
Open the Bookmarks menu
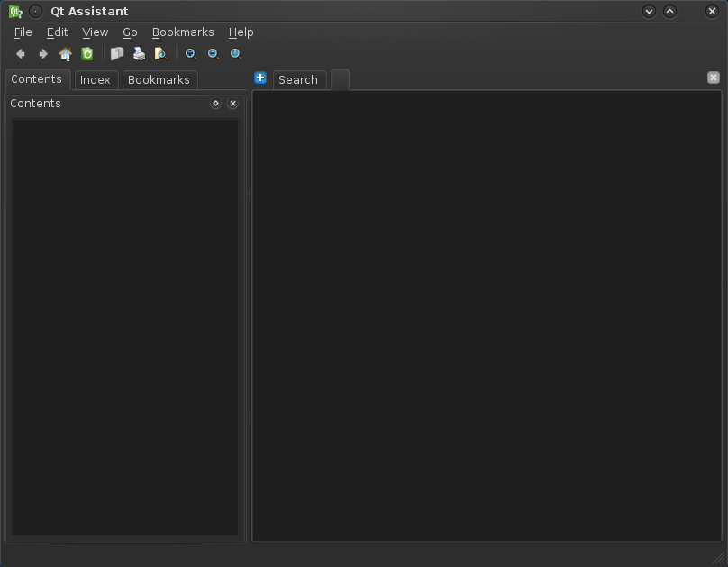pyautogui.click(x=183, y=32)
